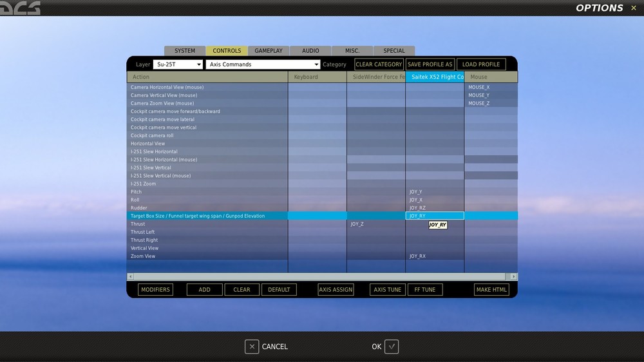Open SAVE PROFILE AS
Screen dimensions: 644x362
point(430,64)
